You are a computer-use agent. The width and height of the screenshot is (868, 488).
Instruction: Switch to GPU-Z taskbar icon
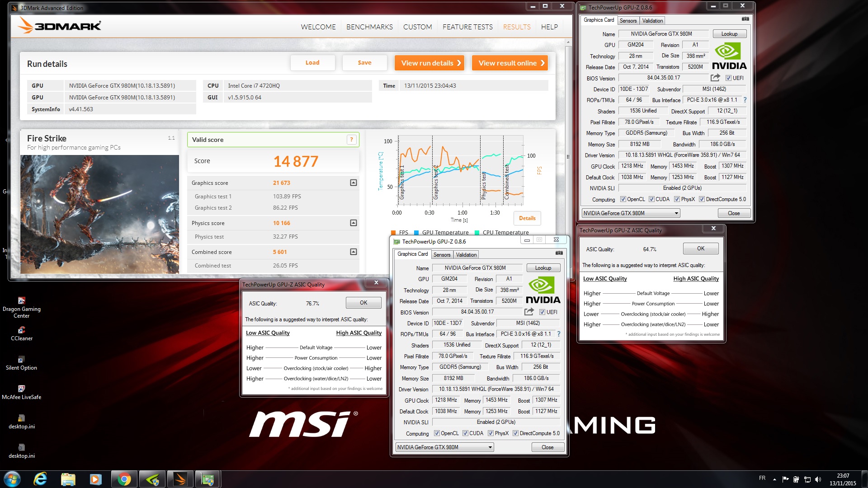click(208, 479)
